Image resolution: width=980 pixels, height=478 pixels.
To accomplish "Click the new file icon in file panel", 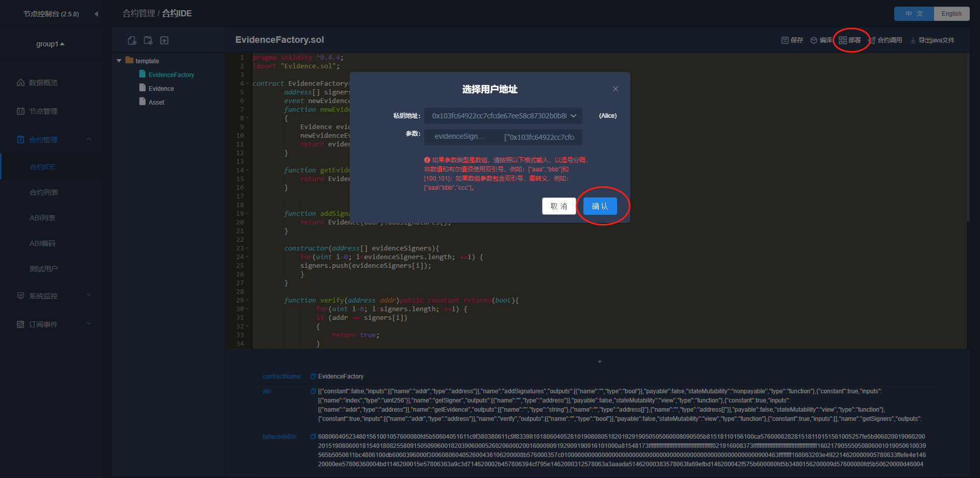I will [132, 40].
